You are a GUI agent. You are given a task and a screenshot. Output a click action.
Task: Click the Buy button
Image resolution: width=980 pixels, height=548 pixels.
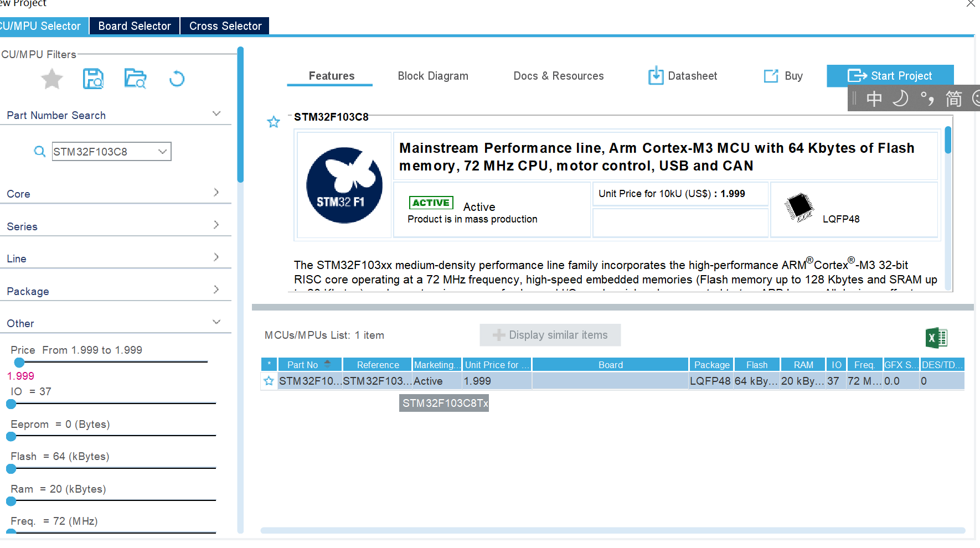coord(783,76)
